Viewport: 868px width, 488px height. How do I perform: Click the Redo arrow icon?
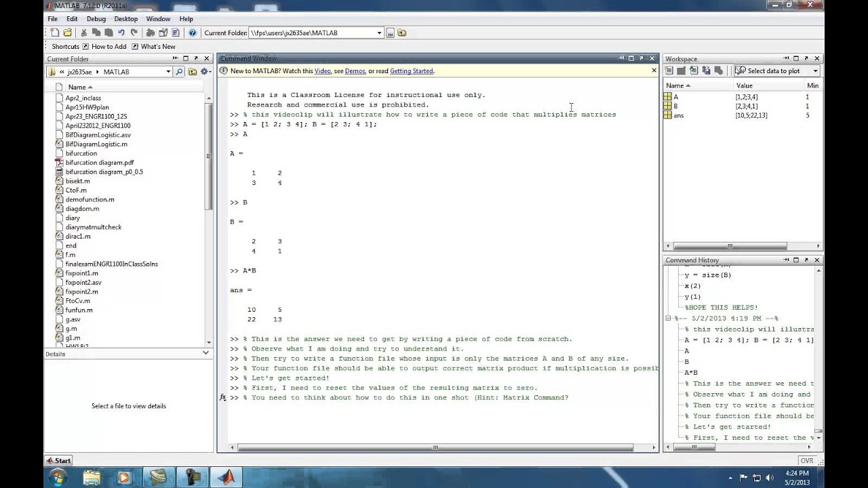coord(134,33)
